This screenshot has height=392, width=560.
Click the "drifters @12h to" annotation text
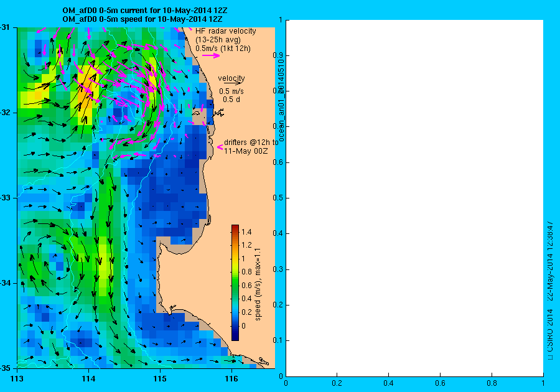pos(251,142)
